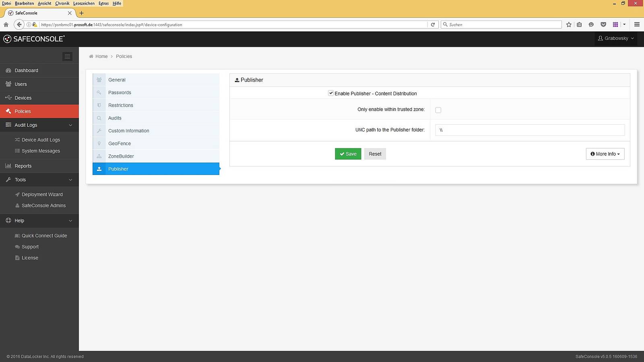Viewport: 644px width, 362px height.
Task: Collapse the sidebar with the hamburger icon
Action: point(67,56)
